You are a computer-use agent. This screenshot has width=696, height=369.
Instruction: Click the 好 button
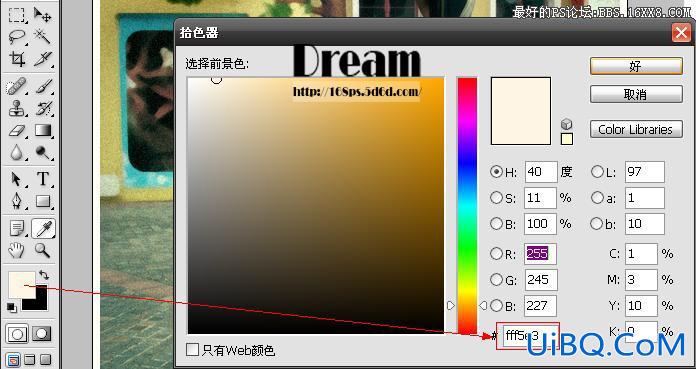(636, 66)
